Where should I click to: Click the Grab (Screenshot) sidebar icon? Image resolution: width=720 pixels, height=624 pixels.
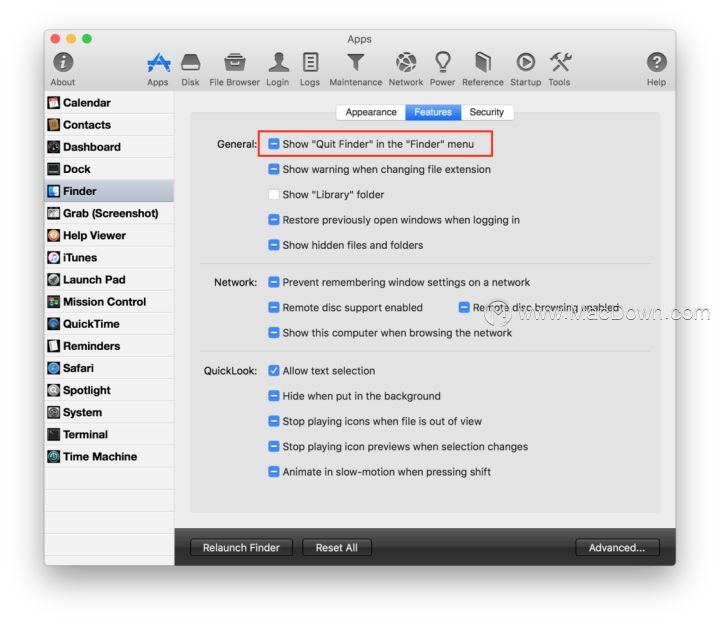point(54,213)
